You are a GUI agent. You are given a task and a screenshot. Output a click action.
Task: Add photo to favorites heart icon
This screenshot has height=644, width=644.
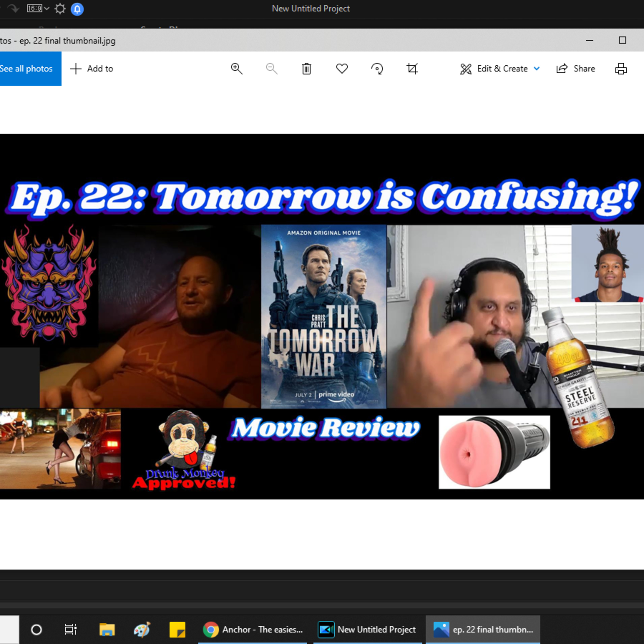[342, 68]
